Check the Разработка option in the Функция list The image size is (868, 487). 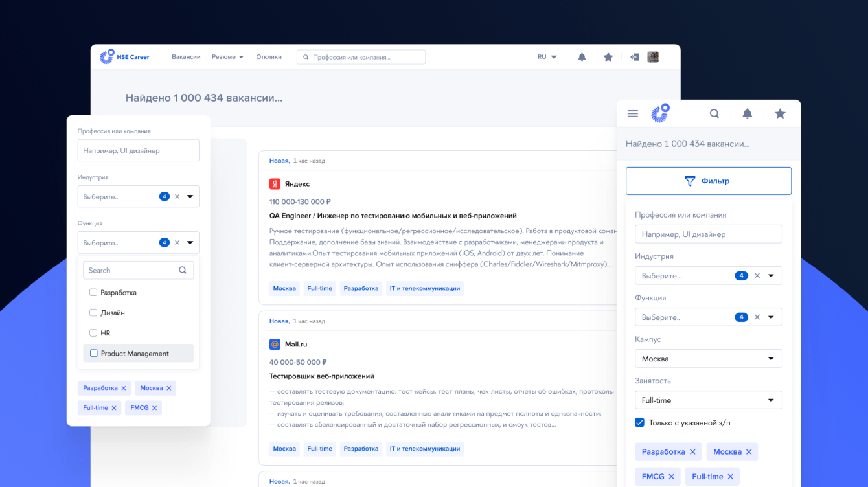point(93,293)
